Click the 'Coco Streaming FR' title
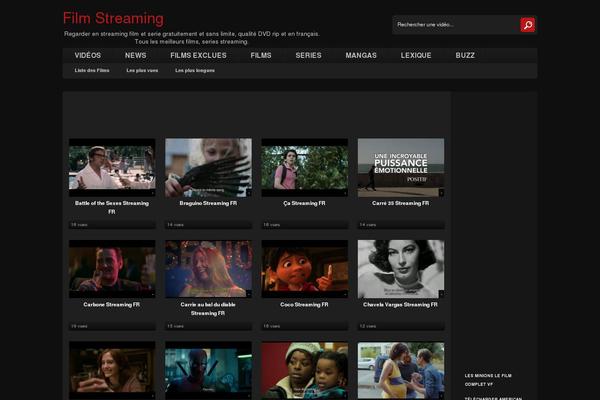 coord(304,305)
